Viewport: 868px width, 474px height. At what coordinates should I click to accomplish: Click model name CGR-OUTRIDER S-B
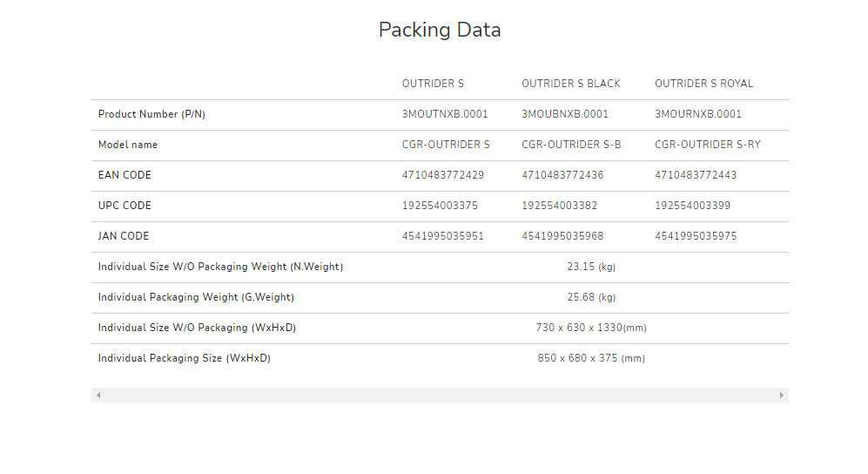(571, 145)
